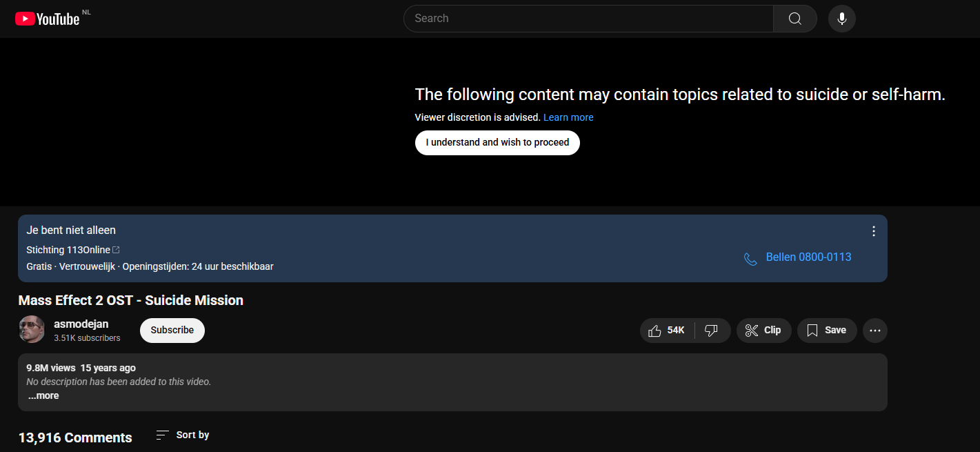Dislike the video with thumbs down

point(712,331)
